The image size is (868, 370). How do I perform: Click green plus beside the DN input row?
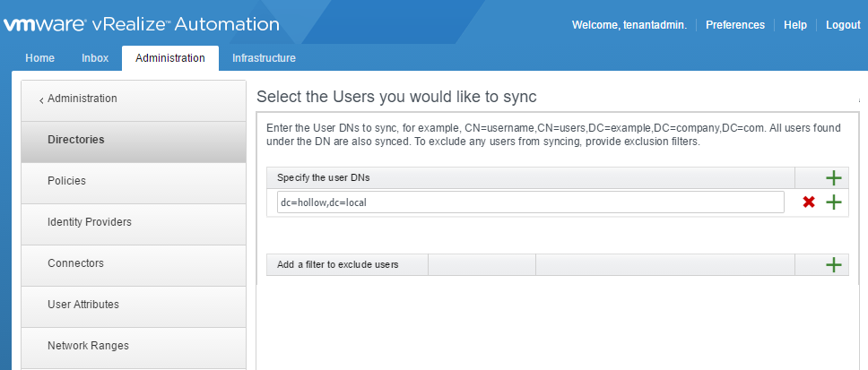pos(834,202)
